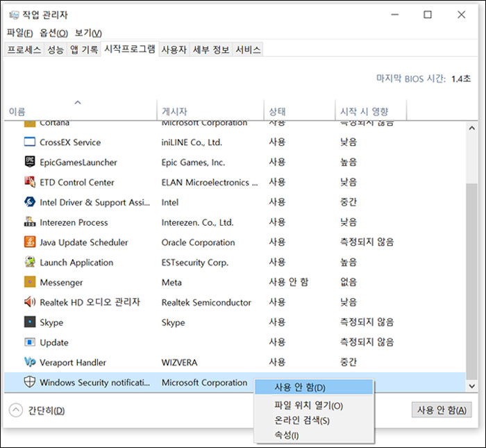Click the ETD Control Center icon

(30, 182)
